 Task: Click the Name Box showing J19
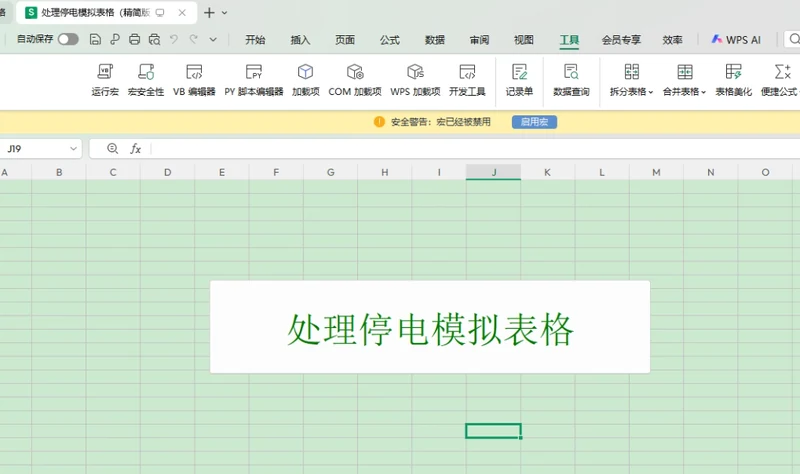(35, 148)
